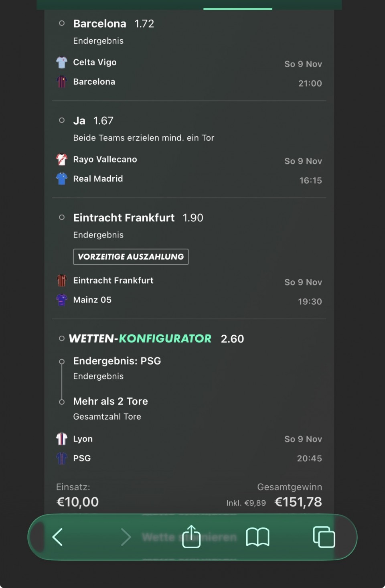The image size is (385, 588).
Task: Tap the Celta Vigo jersey icon
Action: click(62, 62)
